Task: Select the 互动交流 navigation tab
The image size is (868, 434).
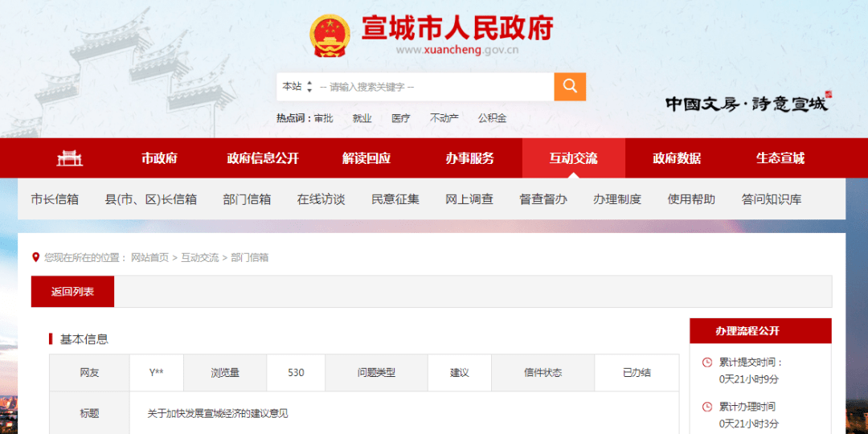Action: tap(573, 158)
